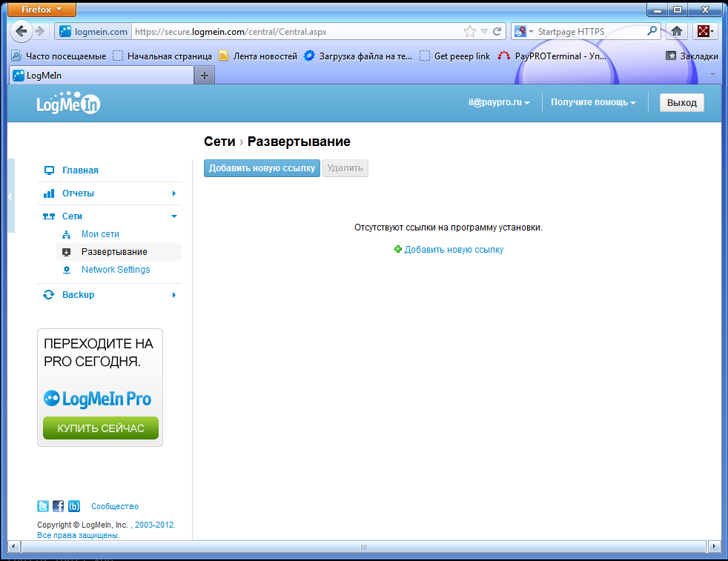Image resolution: width=728 pixels, height=561 pixels.
Task: Expand the Backup sidebar section
Action: tap(173, 295)
